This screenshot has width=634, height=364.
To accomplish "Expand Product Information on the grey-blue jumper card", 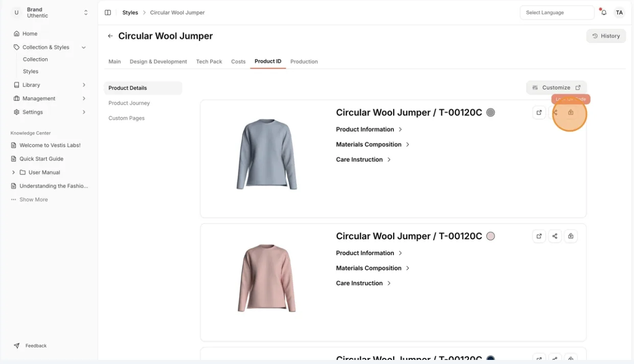I will point(369,130).
